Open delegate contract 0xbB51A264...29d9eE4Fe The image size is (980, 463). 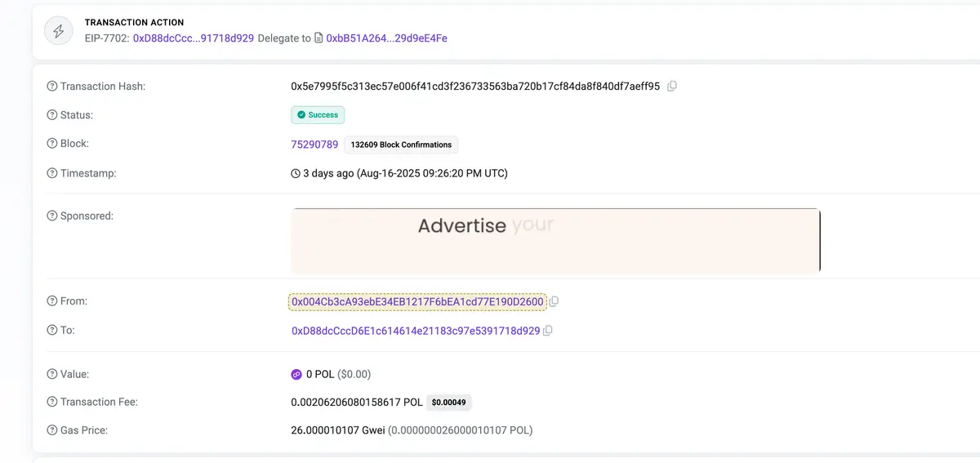click(386, 38)
